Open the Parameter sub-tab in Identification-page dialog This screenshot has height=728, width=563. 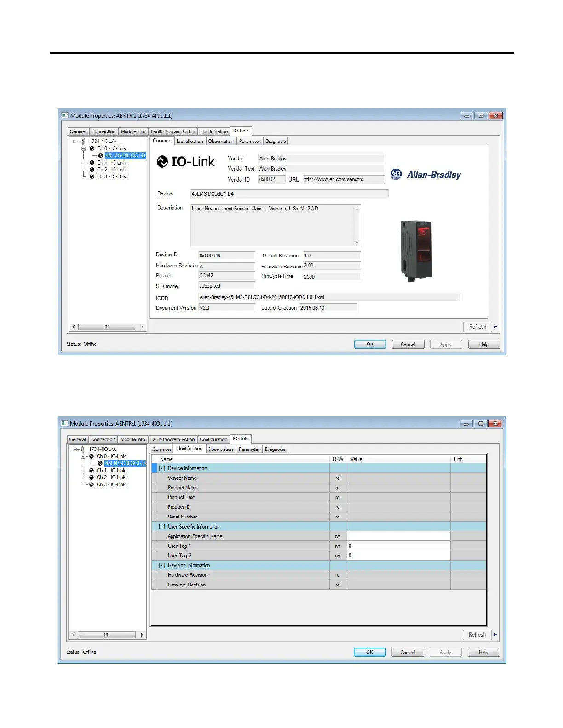click(249, 449)
